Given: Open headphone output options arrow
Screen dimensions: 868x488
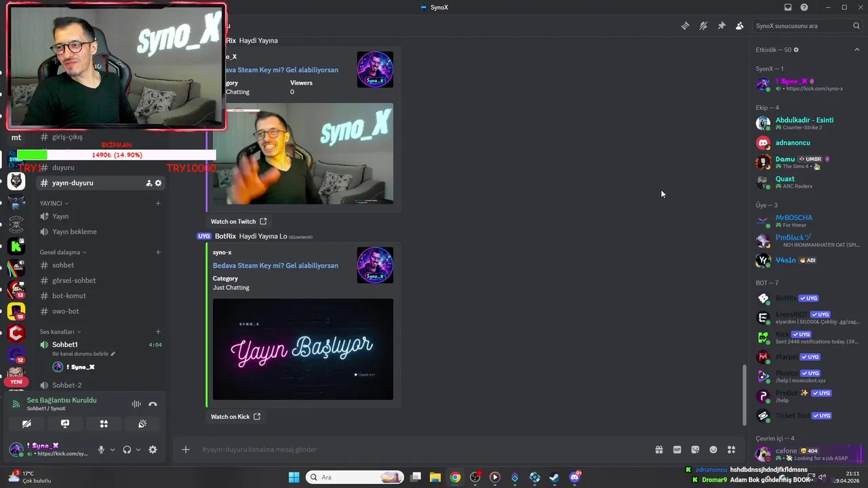Looking at the screenshot, I should coord(138,449).
